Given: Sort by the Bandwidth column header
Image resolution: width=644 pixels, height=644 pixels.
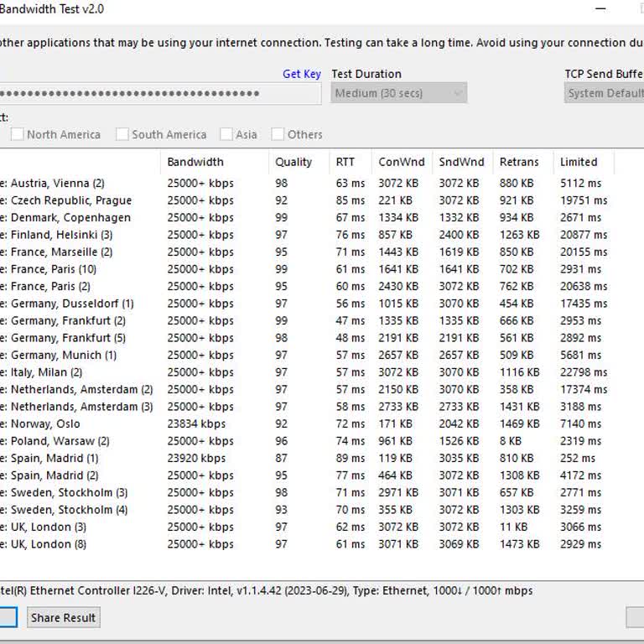Looking at the screenshot, I should tap(195, 162).
